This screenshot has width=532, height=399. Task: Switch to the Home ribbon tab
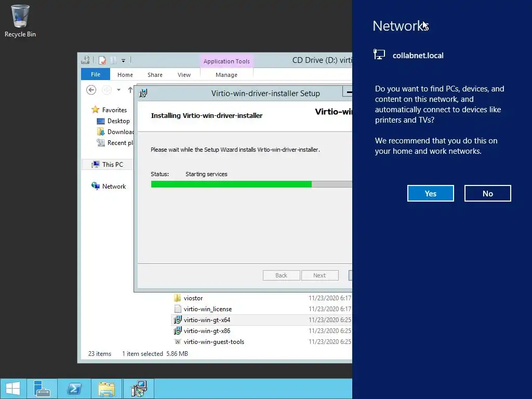coord(125,75)
